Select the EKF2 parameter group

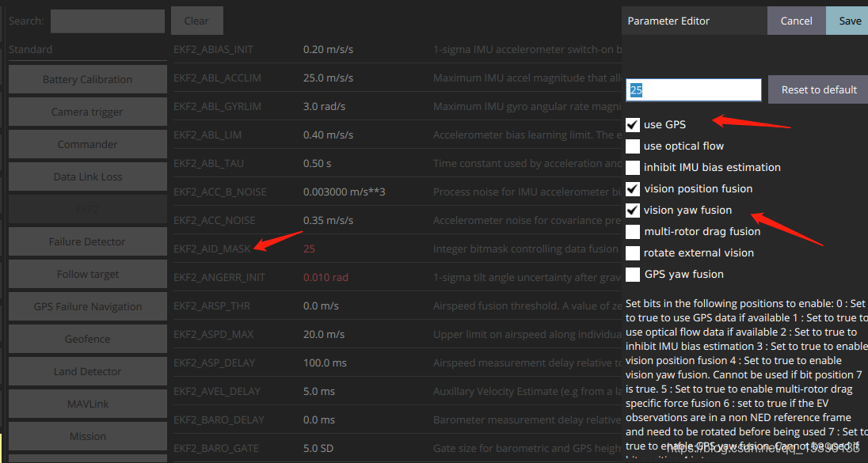click(x=87, y=209)
